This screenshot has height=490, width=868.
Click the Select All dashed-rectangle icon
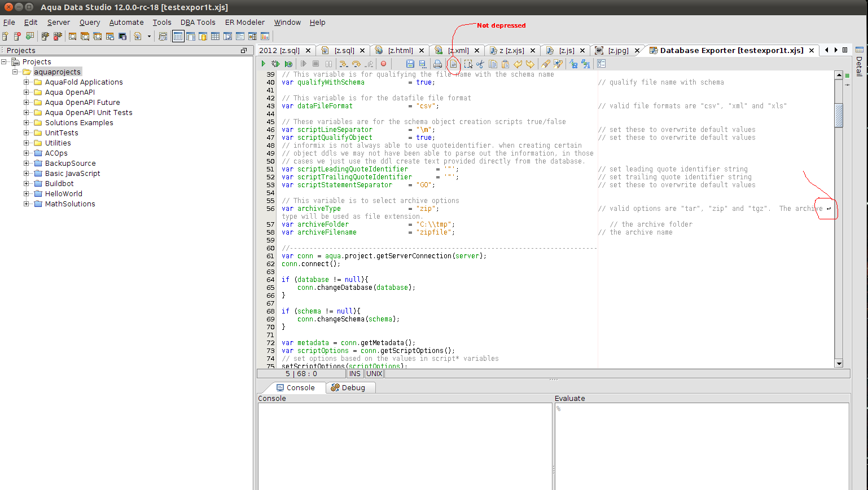[x=468, y=64]
